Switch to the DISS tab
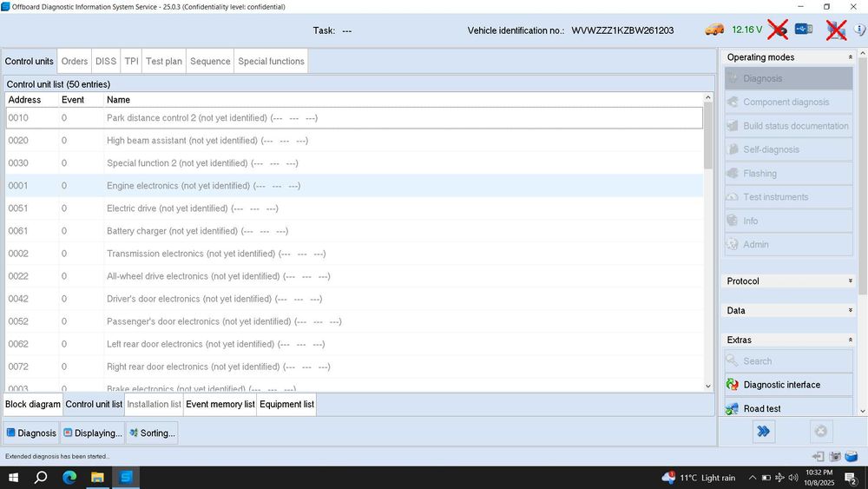Screen dimensions: 868x489 pyautogui.click(x=106, y=62)
